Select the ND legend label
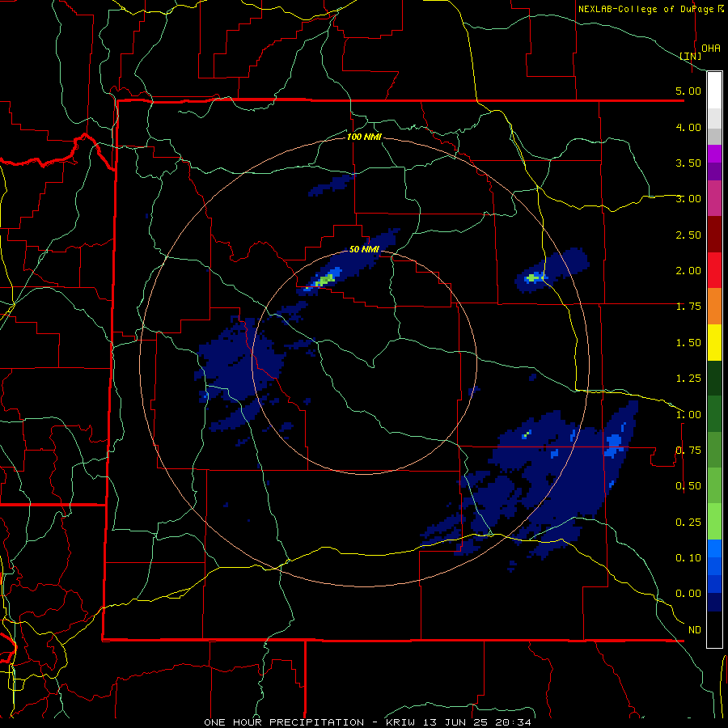Screen dimensions: 728x728 (x=695, y=629)
